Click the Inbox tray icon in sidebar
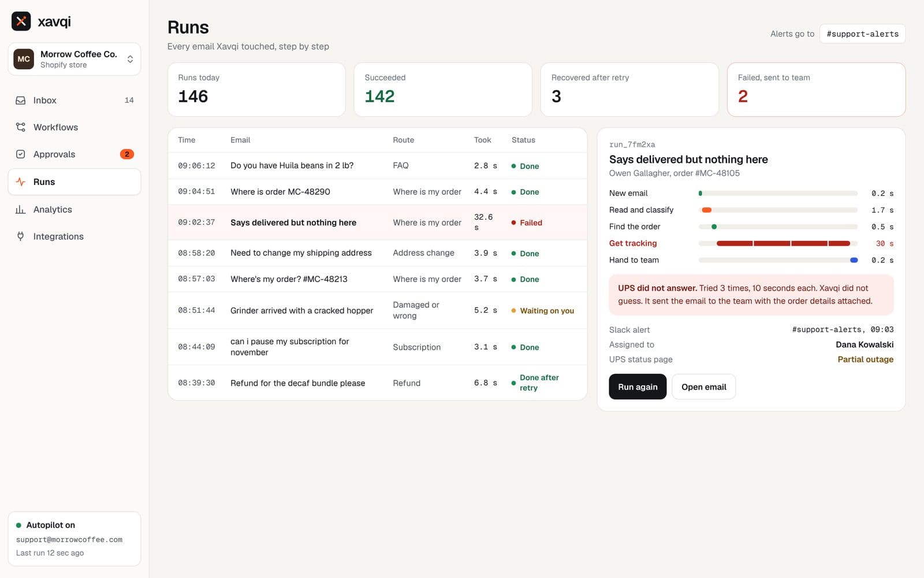Viewport: 924px width, 578px height. pos(21,100)
